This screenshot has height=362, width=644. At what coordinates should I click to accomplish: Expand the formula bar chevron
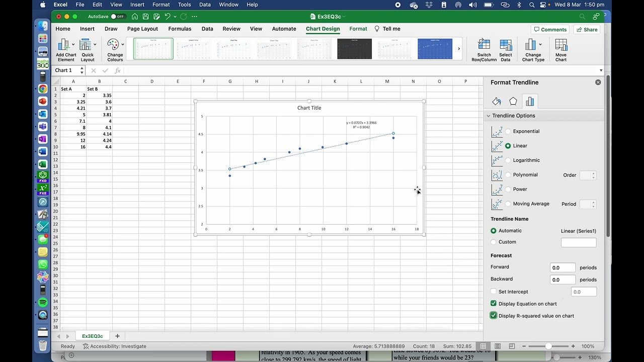tap(601, 70)
